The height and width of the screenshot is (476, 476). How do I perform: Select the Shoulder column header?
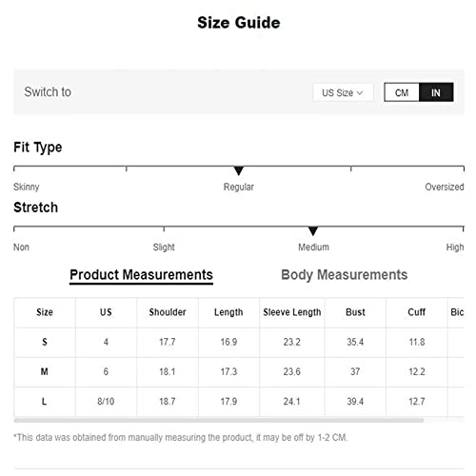point(168,312)
